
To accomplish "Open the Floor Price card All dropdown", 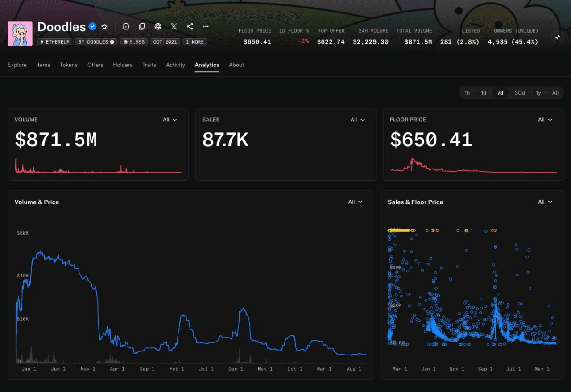I will click(x=545, y=120).
